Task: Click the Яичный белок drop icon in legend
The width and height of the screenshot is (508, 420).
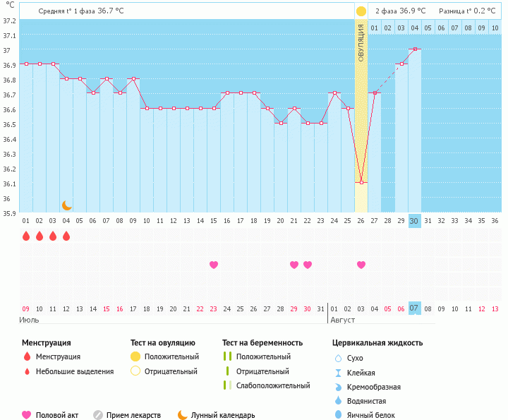Action: 338,415
